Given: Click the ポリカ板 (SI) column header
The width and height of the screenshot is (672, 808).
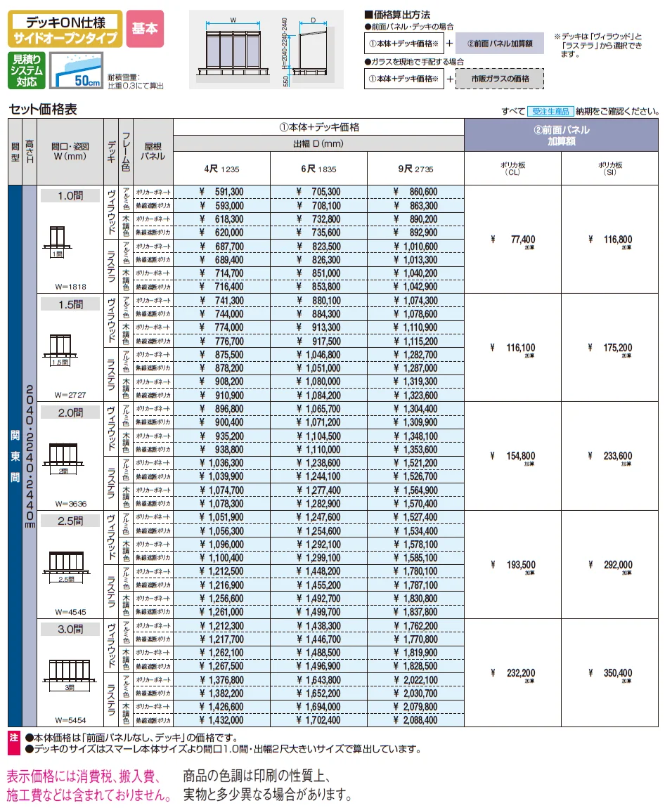Looking at the screenshot, I should point(610,169).
